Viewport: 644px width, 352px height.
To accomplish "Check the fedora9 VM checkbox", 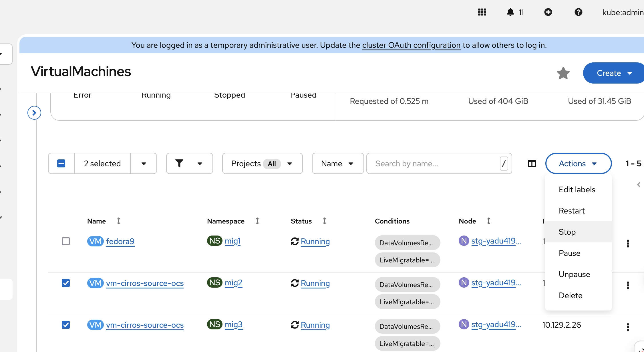I will coord(66,241).
